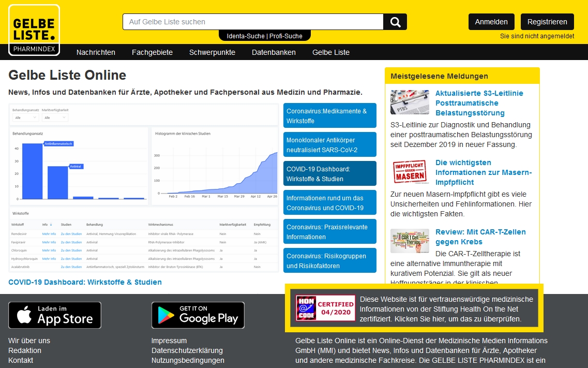Open the Google Play store badge
588x368 pixels.
[x=198, y=315]
